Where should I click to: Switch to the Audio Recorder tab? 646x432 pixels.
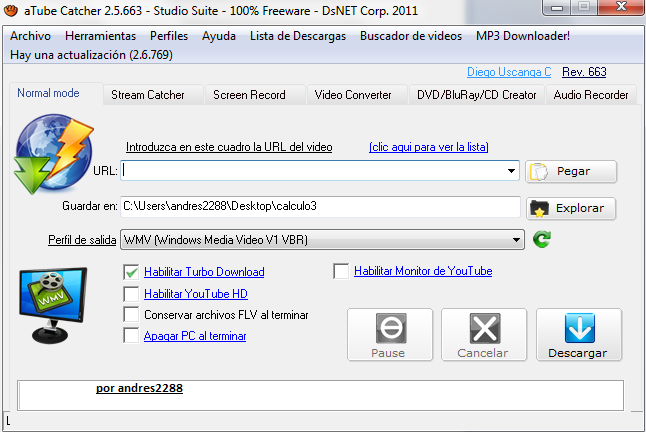(591, 95)
